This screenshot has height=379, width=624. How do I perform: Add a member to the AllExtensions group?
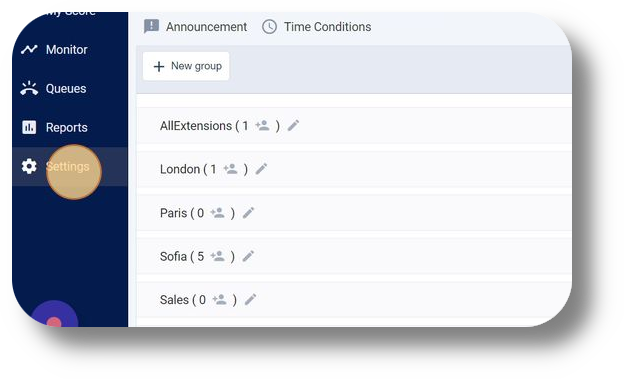(x=263, y=125)
